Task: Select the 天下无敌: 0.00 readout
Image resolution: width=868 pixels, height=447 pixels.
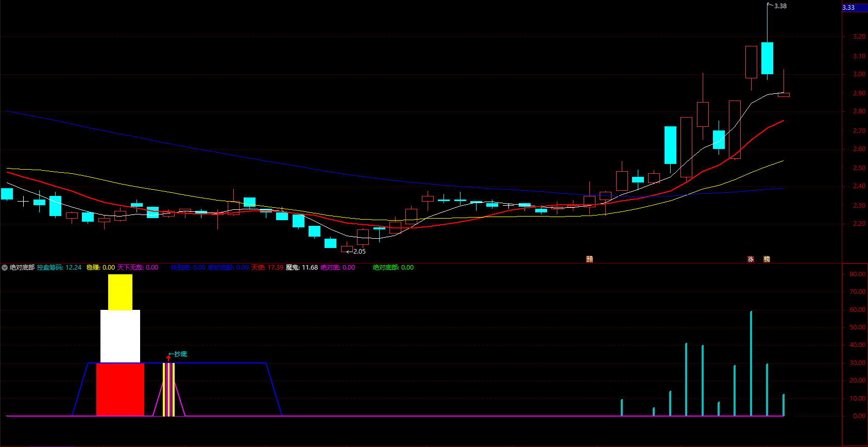Action: pyautogui.click(x=138, y=268)
